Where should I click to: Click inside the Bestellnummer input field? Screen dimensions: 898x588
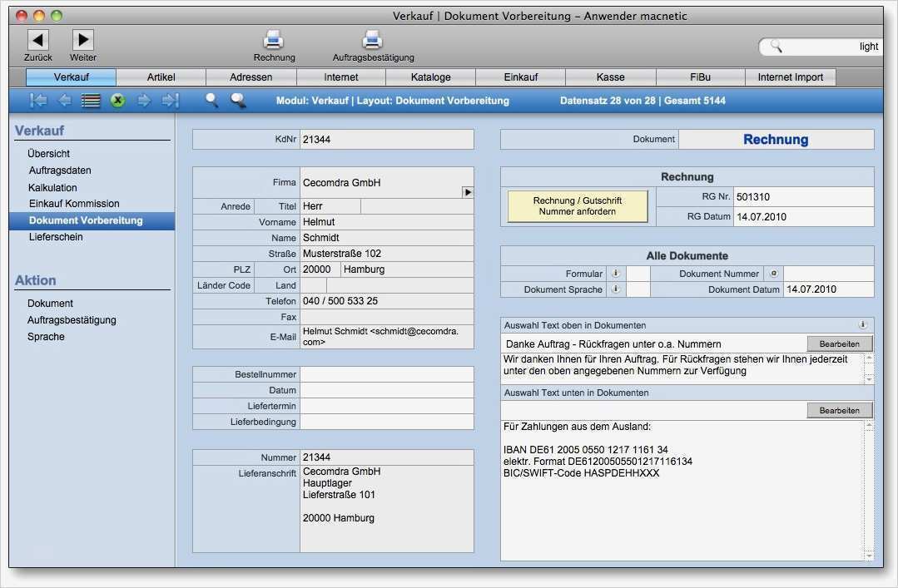tap(387, 374)
